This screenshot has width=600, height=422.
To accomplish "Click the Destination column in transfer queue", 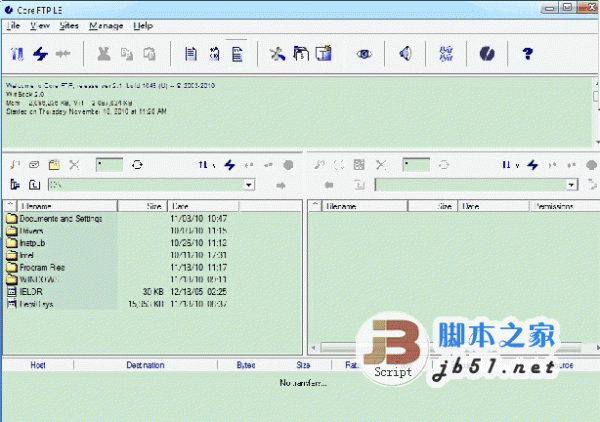I will coord(145,365).
